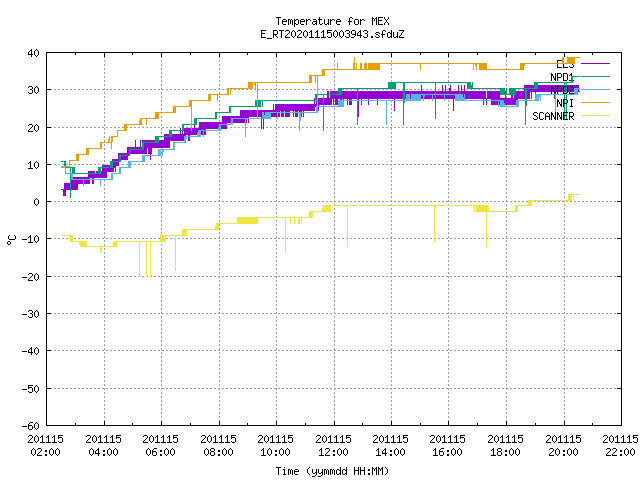Click the SCANNER legend label
640x480 pixels.
(553, 116)
